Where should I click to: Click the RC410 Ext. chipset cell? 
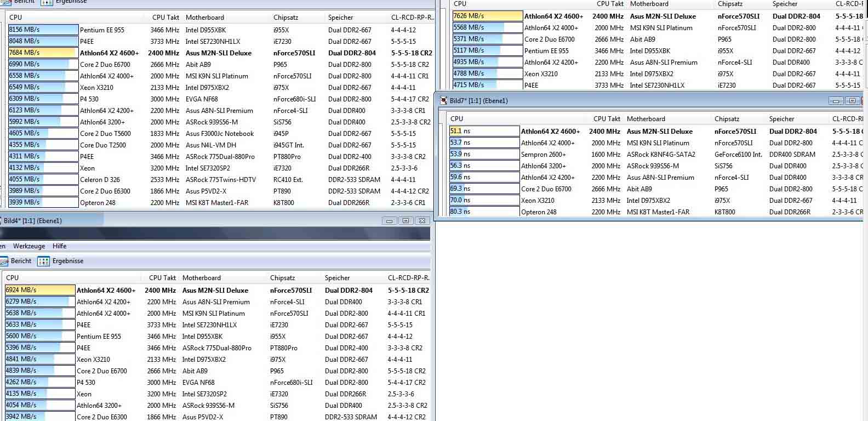click(288, 180)
